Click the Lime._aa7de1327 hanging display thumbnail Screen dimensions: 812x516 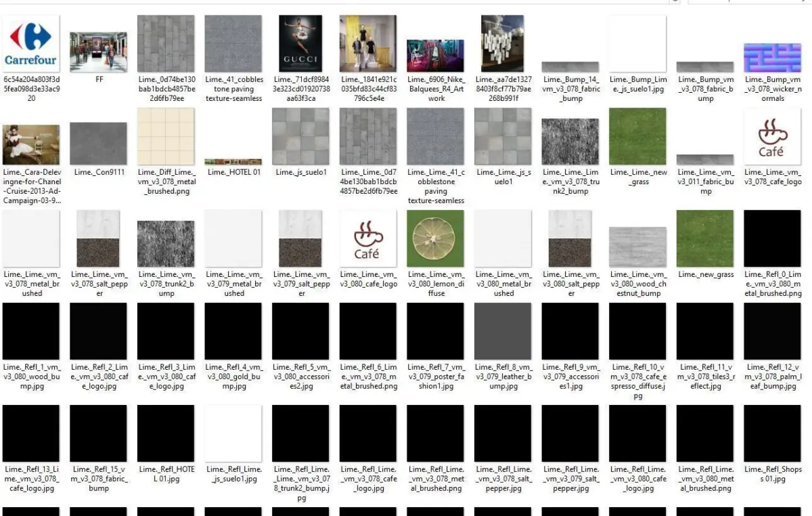pos(503,44)
